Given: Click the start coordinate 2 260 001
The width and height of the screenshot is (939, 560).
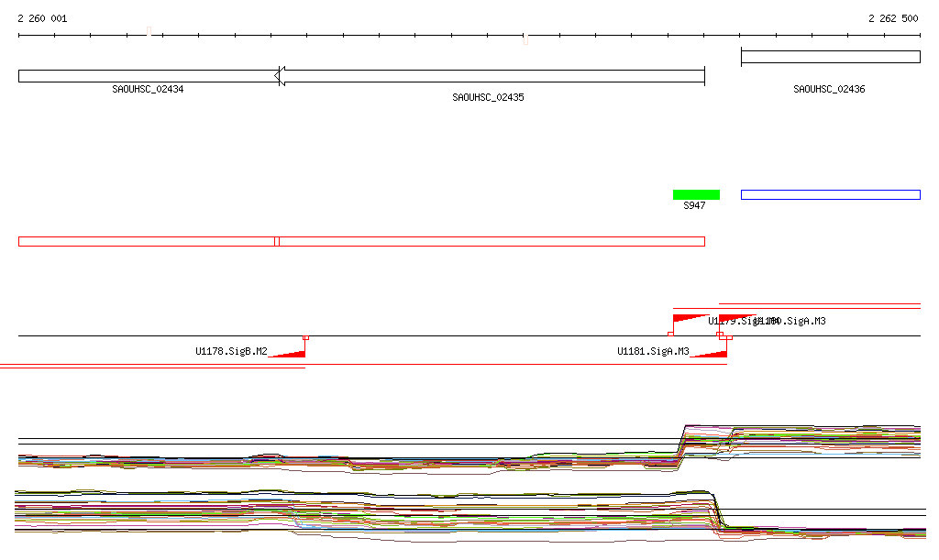Looking at the screenshot, I should pyautogui.click(x=42, y=18).
